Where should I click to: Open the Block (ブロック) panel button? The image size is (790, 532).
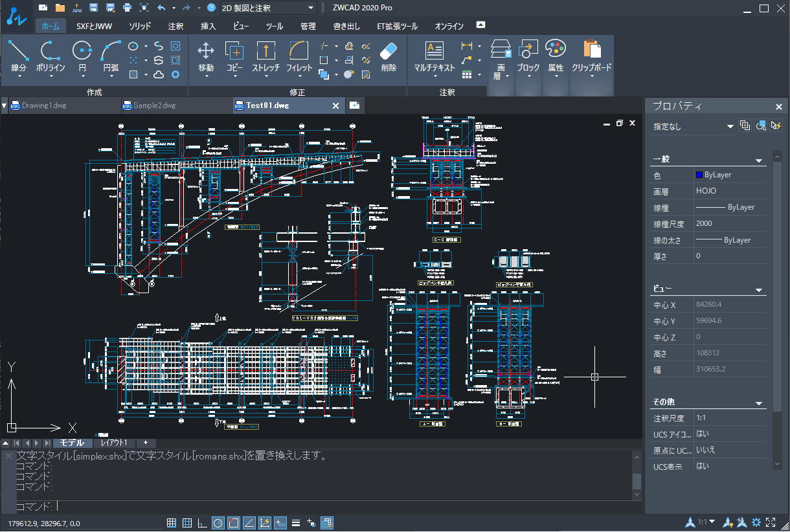pos(528,56)
